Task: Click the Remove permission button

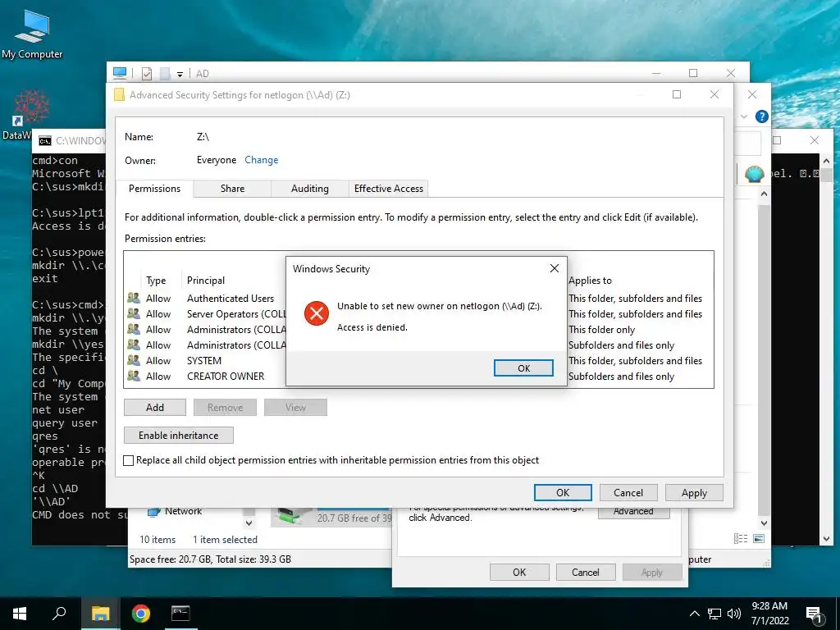Action: point(225,407)
